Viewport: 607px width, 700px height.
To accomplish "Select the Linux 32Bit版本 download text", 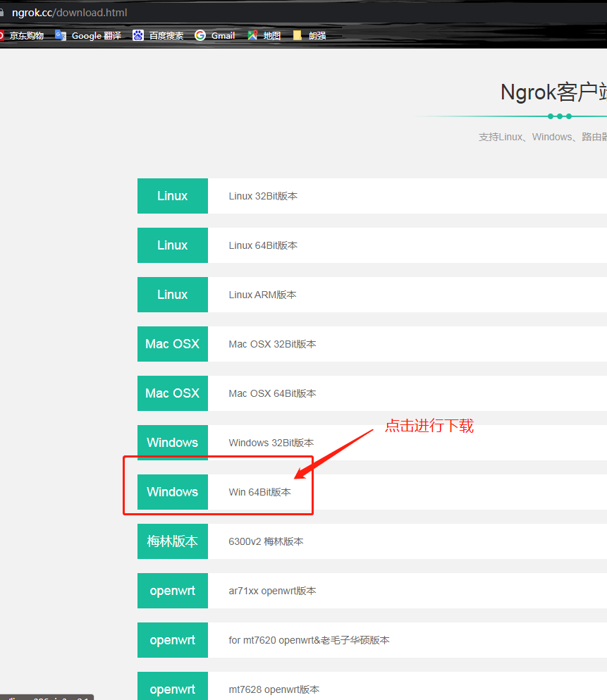I will (x=263, y=196).
